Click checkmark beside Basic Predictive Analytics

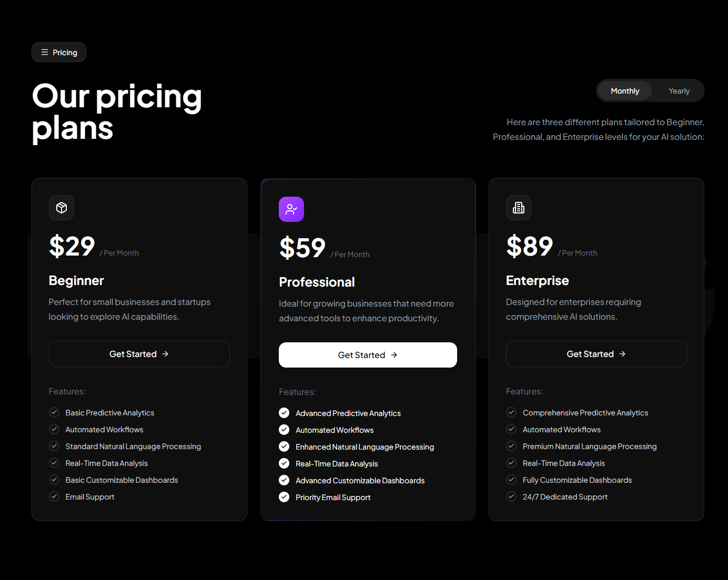54,412
